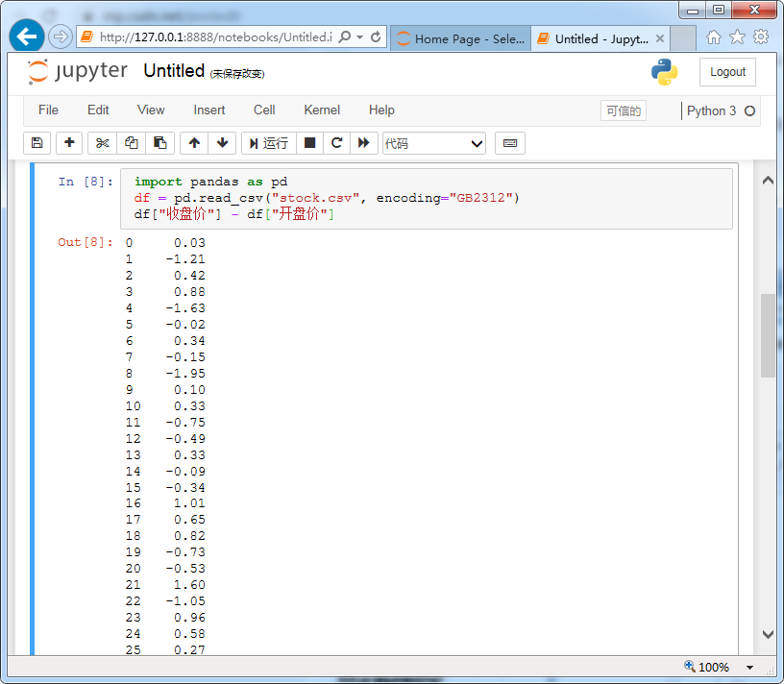Run the cell with the 运行 button
The height and width of the screenshot is (684, 784).
coord(269,143)
